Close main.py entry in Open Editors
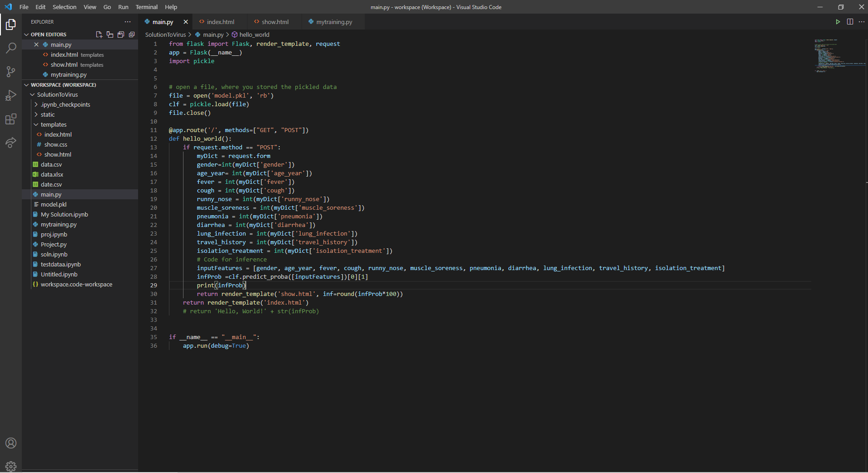The height and width of the screenshot is (473, 868). pos(36,44)
